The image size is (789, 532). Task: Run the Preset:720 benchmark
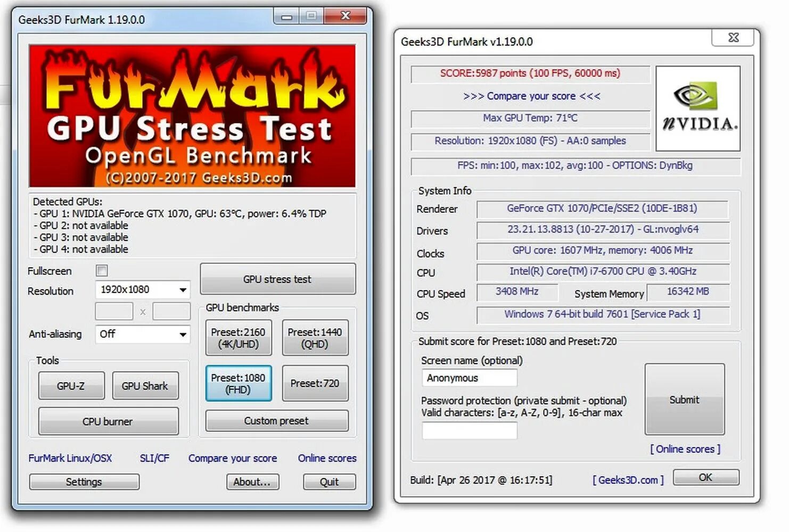point(315,384)
